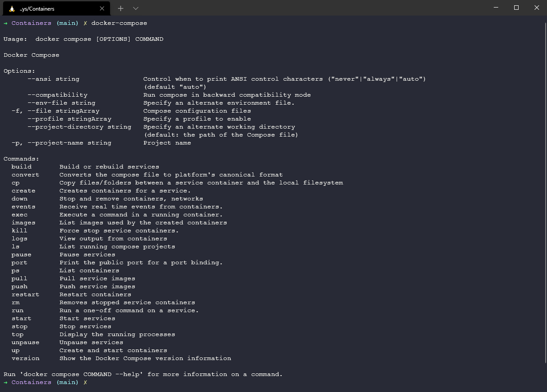
Task: Open a new terminal tab with plus
Action: [x=121, y=8]
